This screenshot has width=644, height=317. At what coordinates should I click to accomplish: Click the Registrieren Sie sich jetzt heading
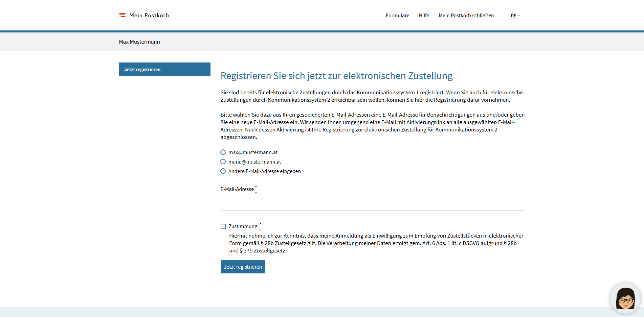pos(336,76)
